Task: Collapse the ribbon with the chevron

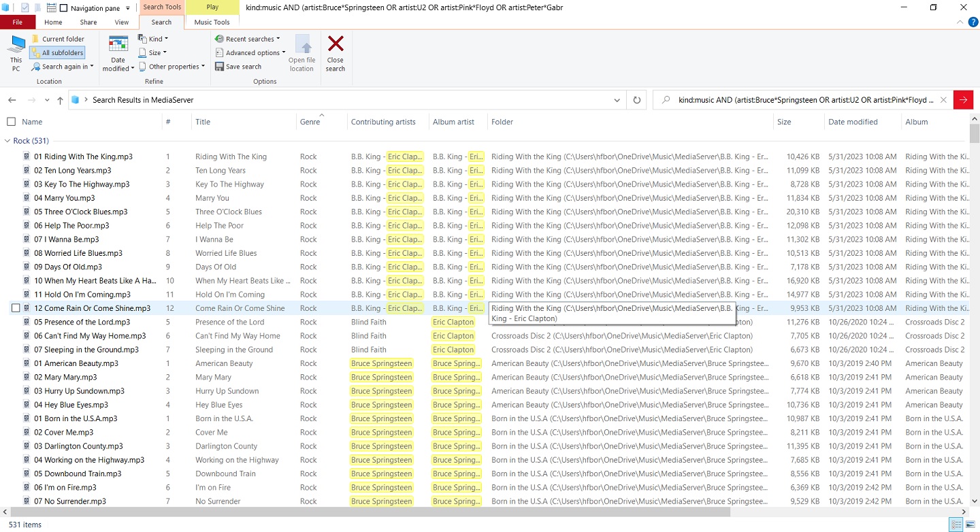Action: pyautogui.click(x=961, y=22)
